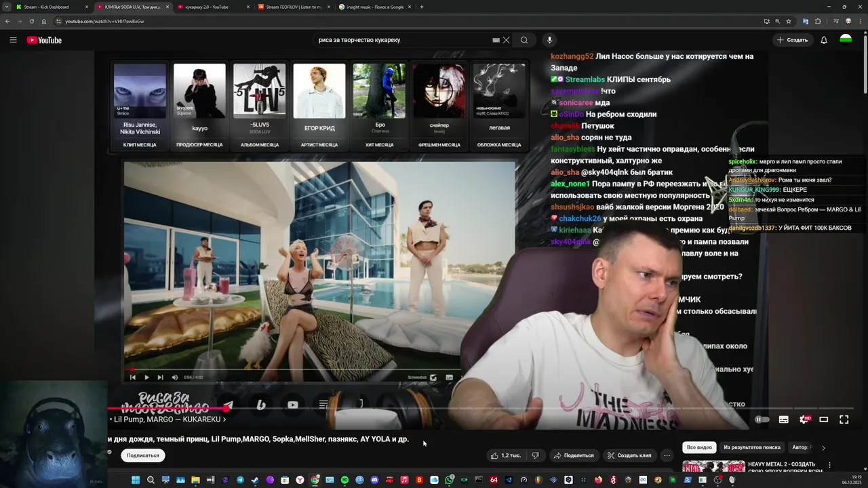Screen dimensions: 868x488
Task: Open YouTube player settings gear
Action: (804, 420)
